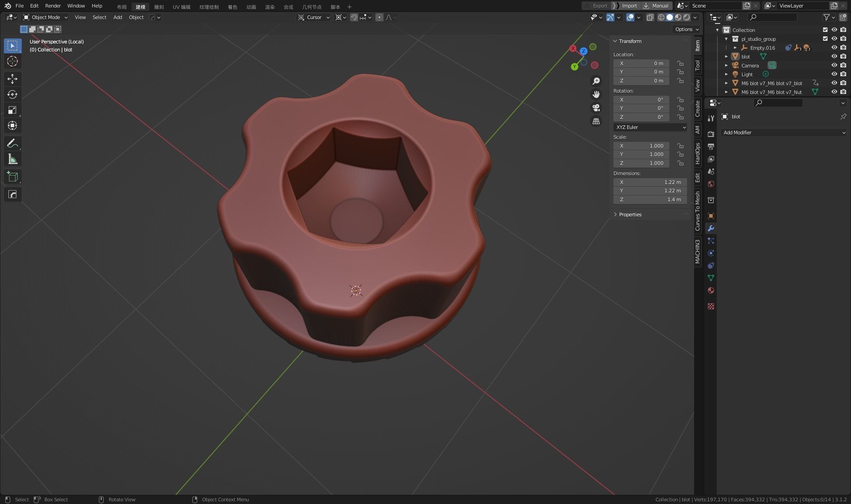The width and height of the screenshot is (851, 504).
Task: Uncheck pl_studio_group collection checkbox
Action: click(x=825, y=39)
